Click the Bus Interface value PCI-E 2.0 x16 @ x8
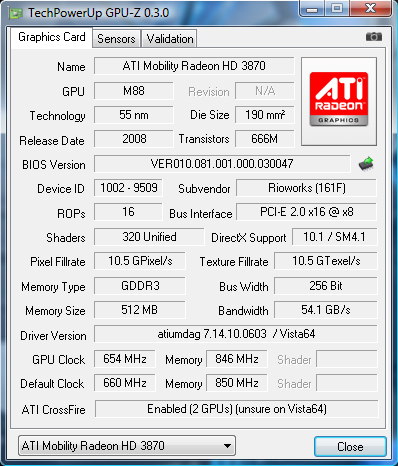Viewport: 398px width, 466px height. 306,212
